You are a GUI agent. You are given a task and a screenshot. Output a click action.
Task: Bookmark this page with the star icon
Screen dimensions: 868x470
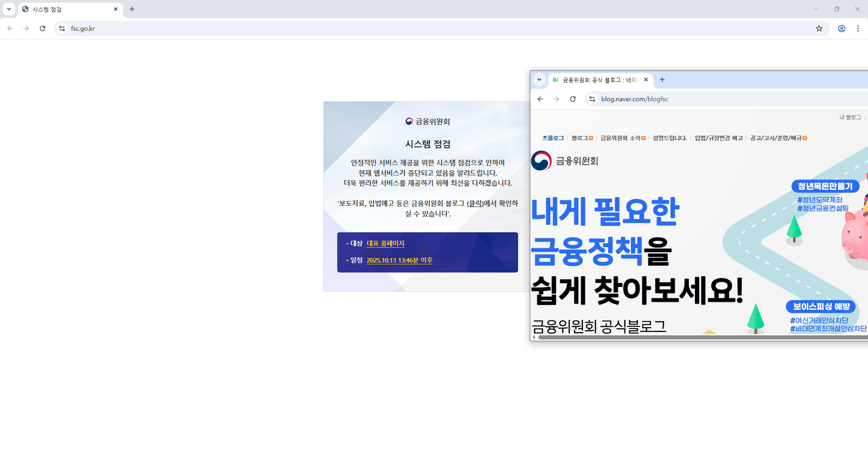tap(819, 28)
